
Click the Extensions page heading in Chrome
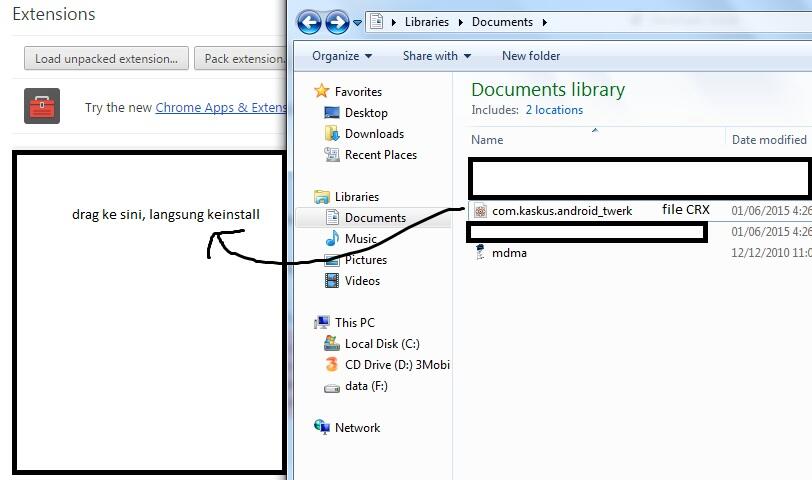coord(54,14)
